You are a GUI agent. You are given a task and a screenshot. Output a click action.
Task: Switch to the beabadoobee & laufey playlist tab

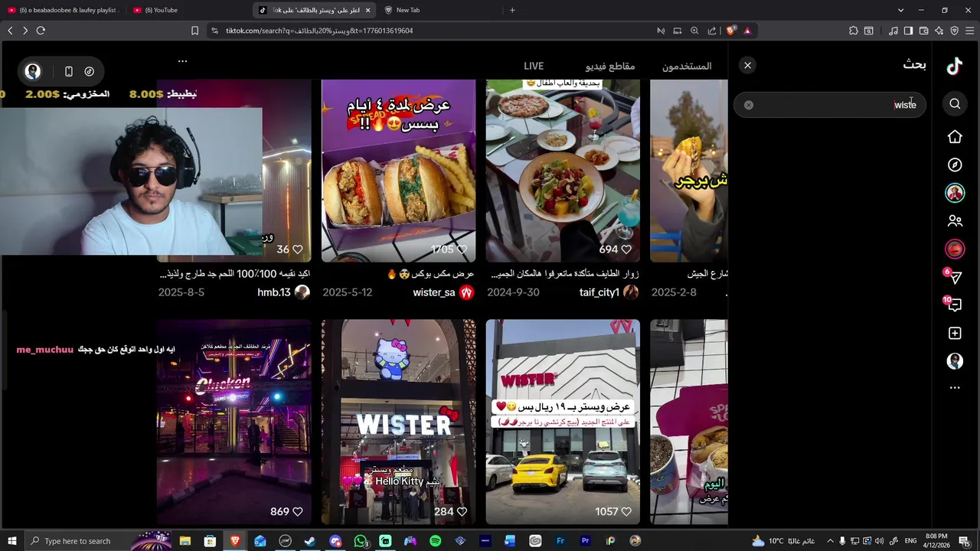click(x=63, y=10)
